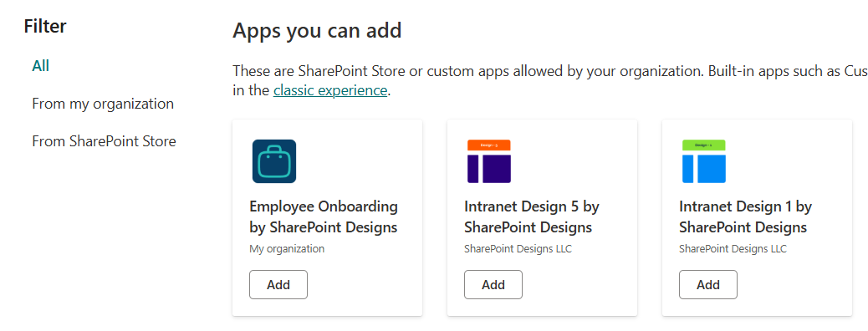Click My organization label under Employee Onboarding

click(287, 248)
